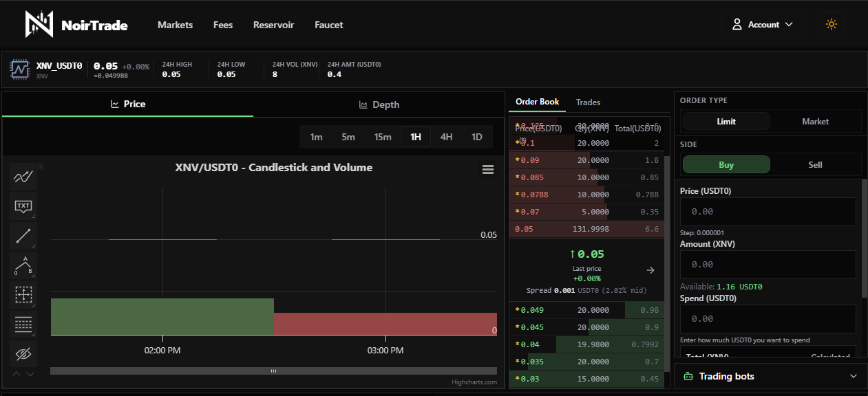Select the 4H timeframe
The width and height of the screenshot is (868, 396).
pos(446,137)
